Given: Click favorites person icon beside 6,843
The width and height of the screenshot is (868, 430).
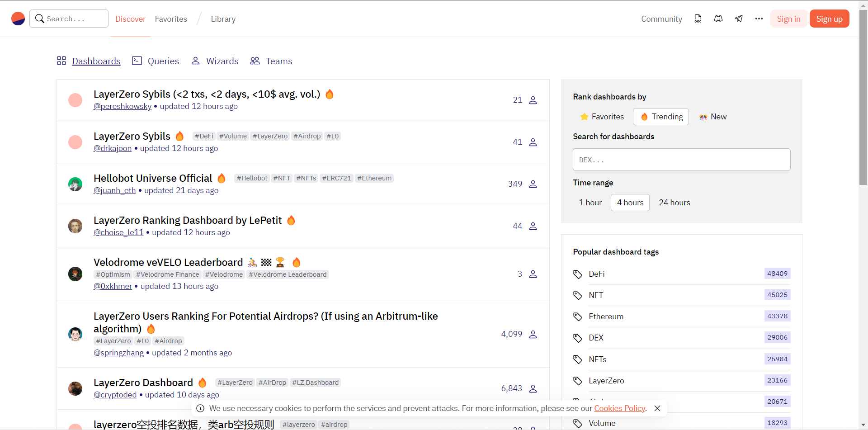Looking at the screenshot, I should (533, 388).
